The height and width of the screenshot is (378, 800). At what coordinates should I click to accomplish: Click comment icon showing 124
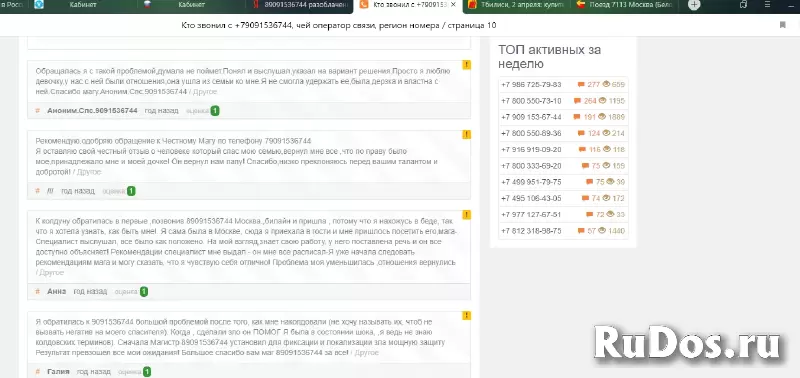[x=581, y=133]
